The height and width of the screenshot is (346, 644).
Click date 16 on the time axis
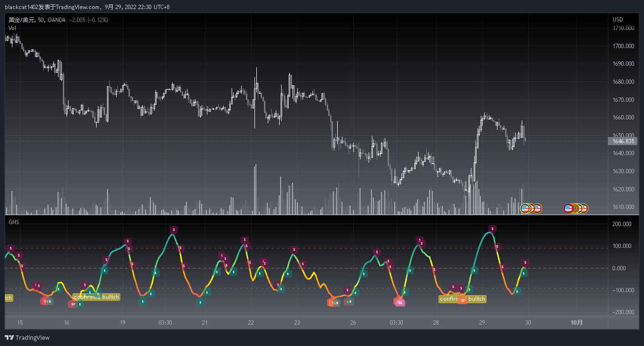67,323
